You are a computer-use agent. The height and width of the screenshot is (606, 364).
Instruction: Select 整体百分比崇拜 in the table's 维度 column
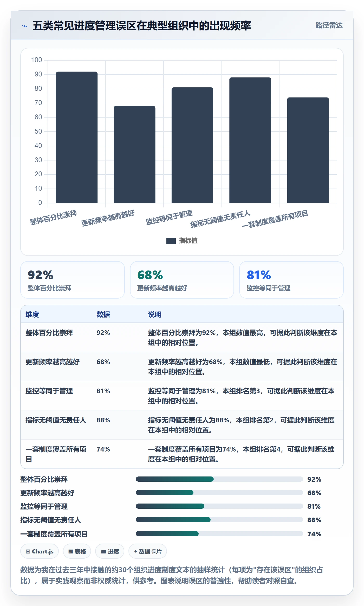pos(49,333)
